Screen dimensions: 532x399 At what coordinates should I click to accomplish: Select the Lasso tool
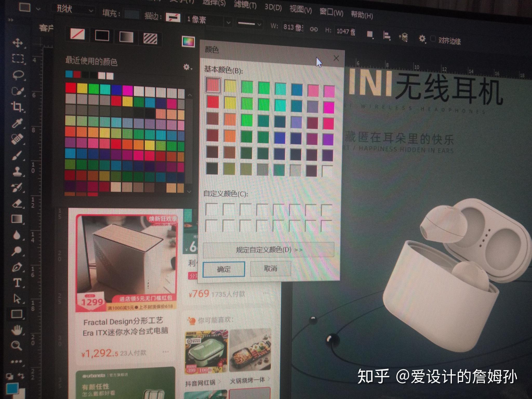click(x=18, y=75)
